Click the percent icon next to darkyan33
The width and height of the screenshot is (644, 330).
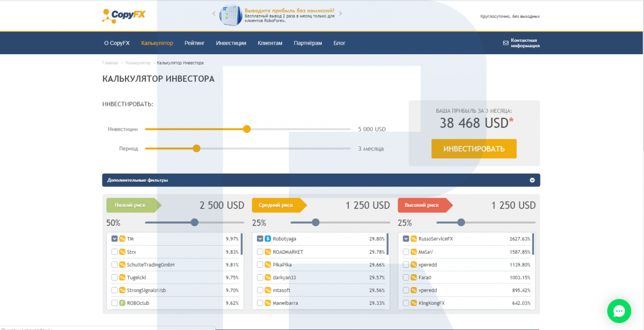pyautogui.click(x=268, y=277)
